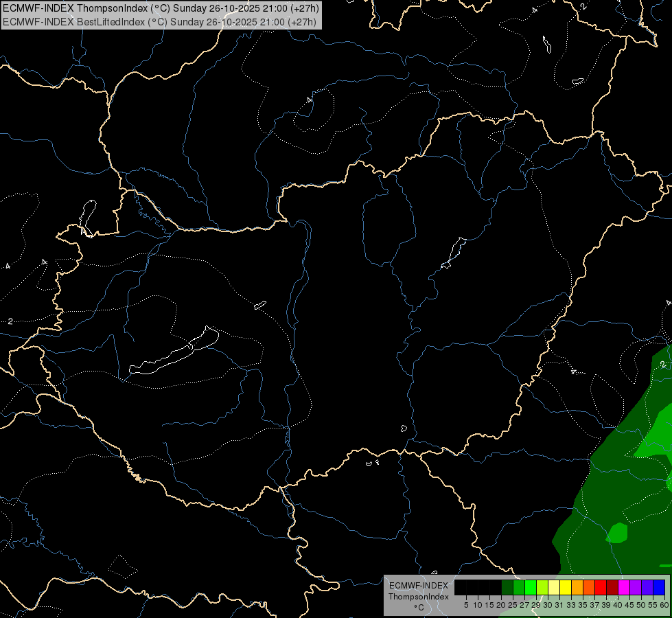Click the pure yellow 31–33 legend swatch

(566, 588)
